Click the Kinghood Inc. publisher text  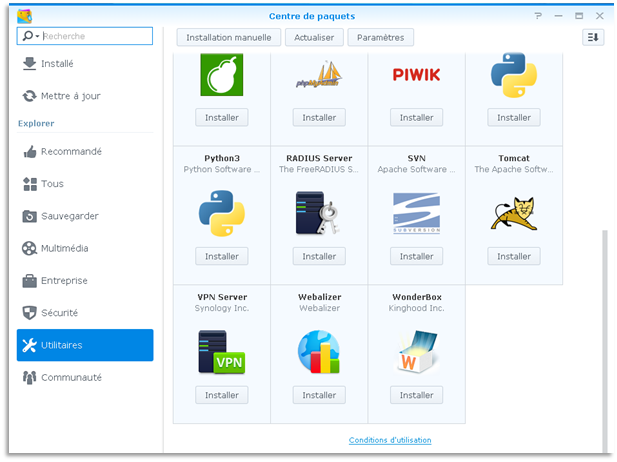click(x=416, y=308)
